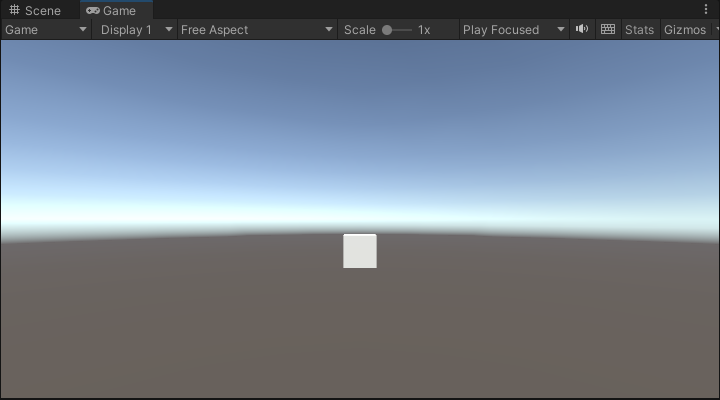The image size is (720, 400).
Task: Click the Scale slider handle
Action: [387, 29]
